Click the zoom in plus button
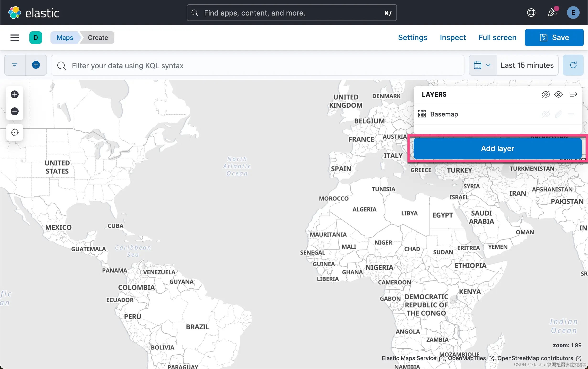 point(15,95)
